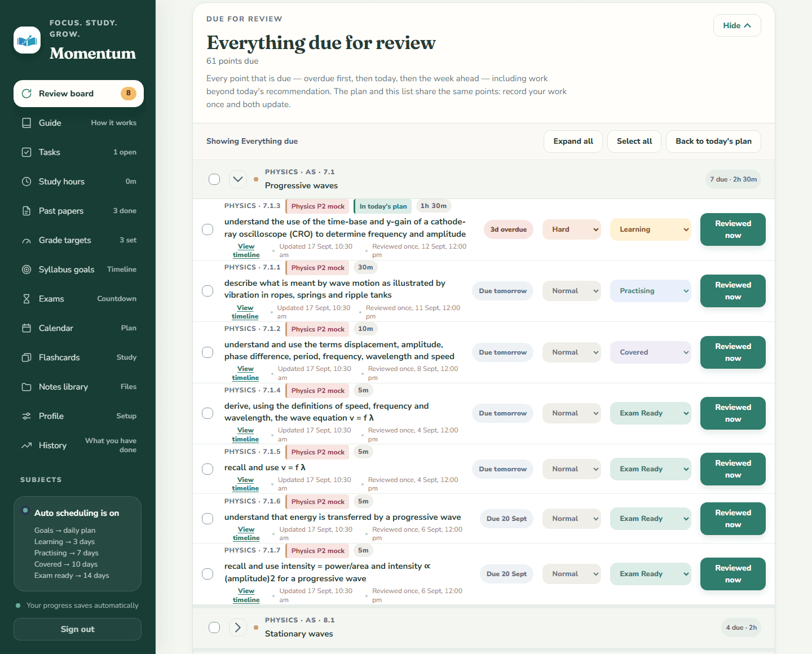
Task: Expand the Stationary waves section chevron
Action: (238, 628)
